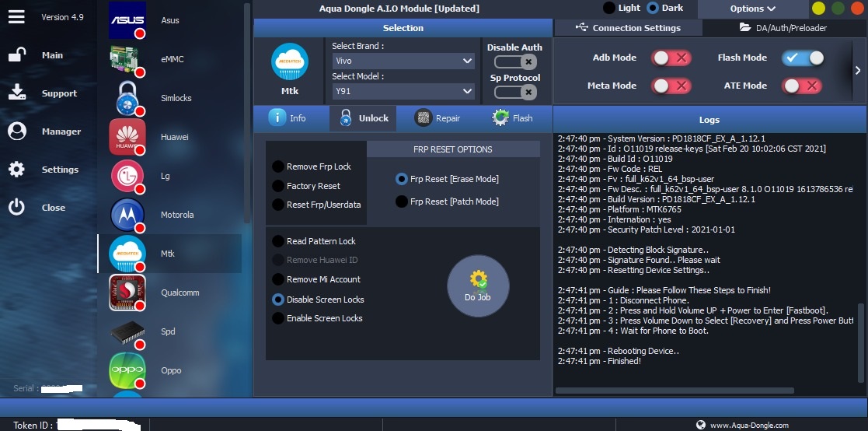Click the Logs panel header
This screenshot has width=868, height=431.
[709, 119]
